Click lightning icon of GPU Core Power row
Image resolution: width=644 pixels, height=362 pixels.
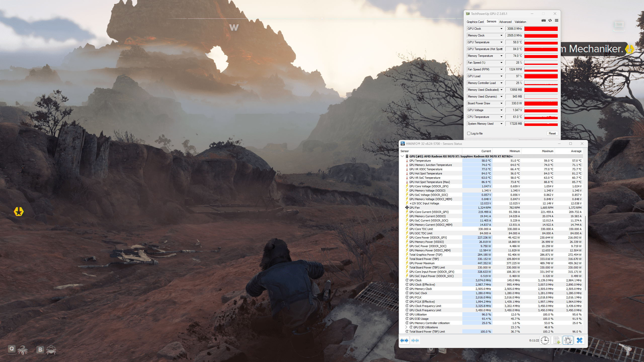[407, 237]
